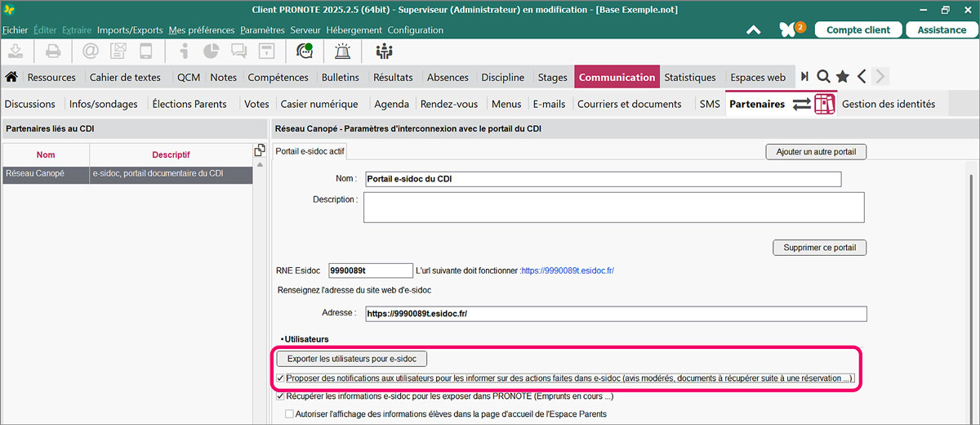The height and width of the screenshot is (425, 980).
Task: Click the archive box toolbar icon
Action: pos(266,51)
